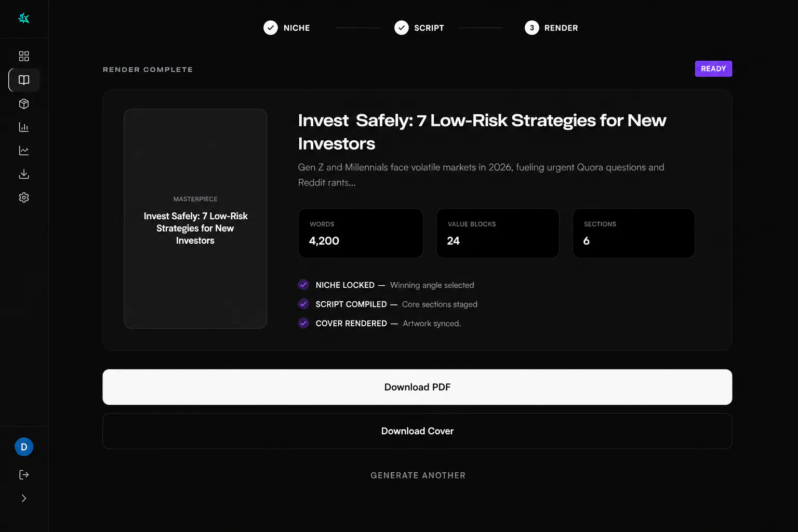The width and height of the screenshot is (798, 532).
Task: Click the VALUE BLOCKS 24 stat card
Action: pyautogui.click(x=498, y=233)
